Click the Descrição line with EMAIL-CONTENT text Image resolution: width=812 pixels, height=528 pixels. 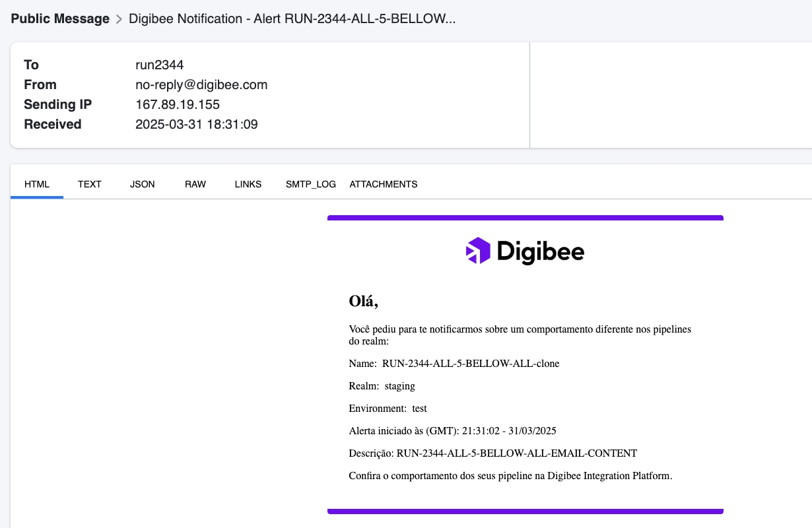(x=492, y=453)
